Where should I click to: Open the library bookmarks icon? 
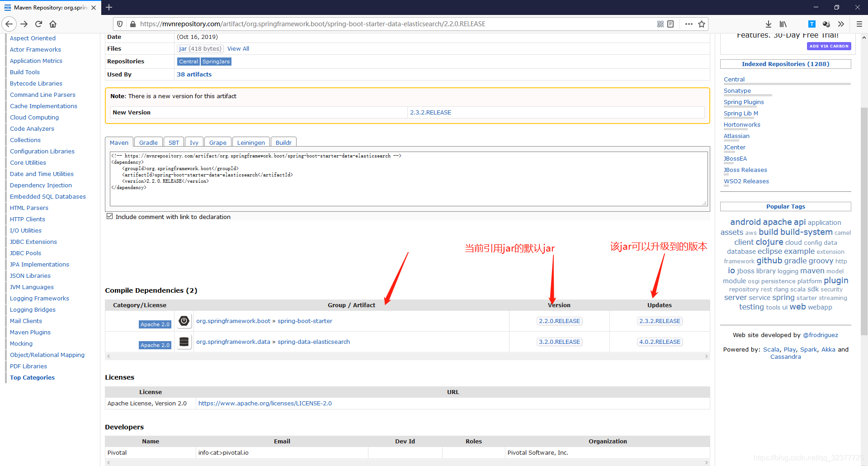[x=783, y=24]
